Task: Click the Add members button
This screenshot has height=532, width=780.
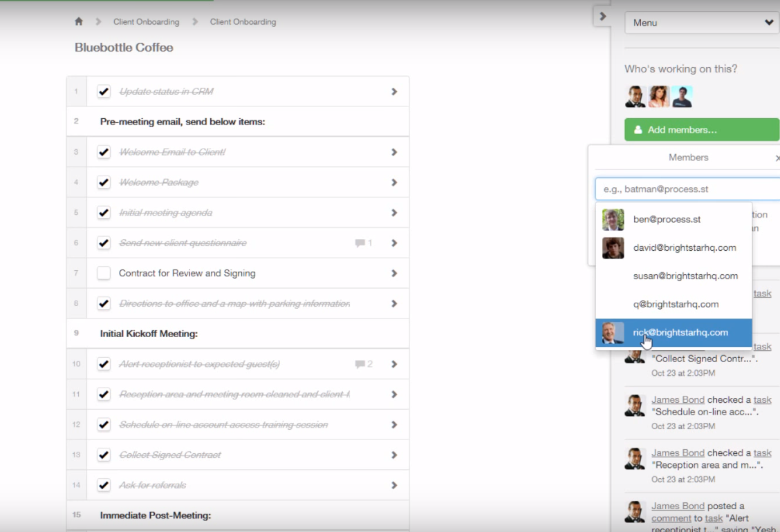Action: click(x=702, y=130)
